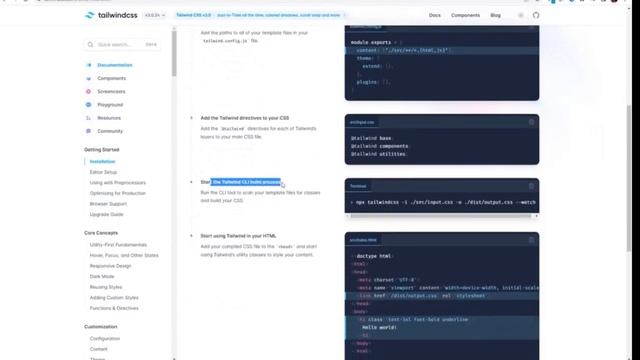Click the 'Getting Started' section heading
This screenshot has height=360, width=640.
pos(102,150)
